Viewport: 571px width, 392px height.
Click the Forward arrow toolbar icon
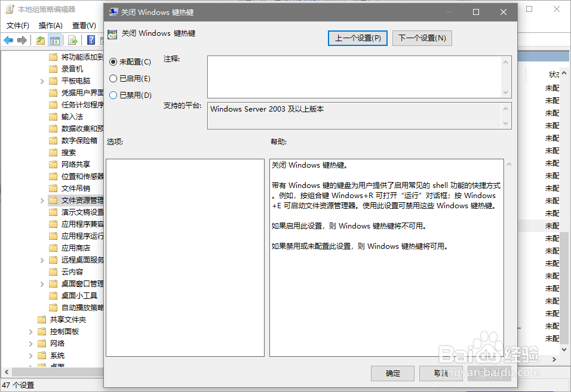coord(22,41)
